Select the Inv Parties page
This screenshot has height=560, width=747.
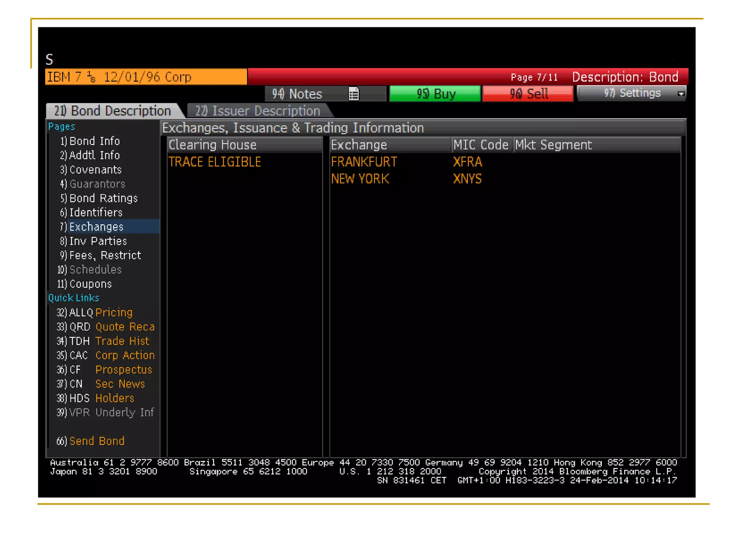pyautogui.click(x=98, y=241)
